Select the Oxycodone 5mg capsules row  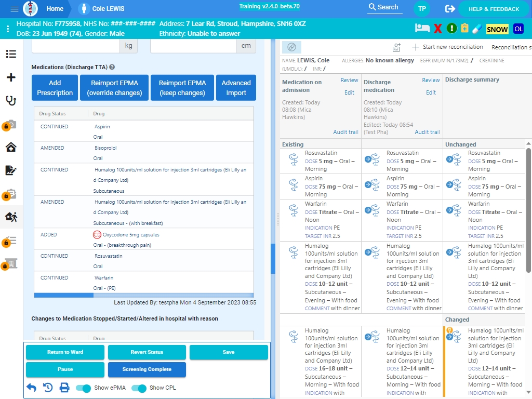click(144, 240)
